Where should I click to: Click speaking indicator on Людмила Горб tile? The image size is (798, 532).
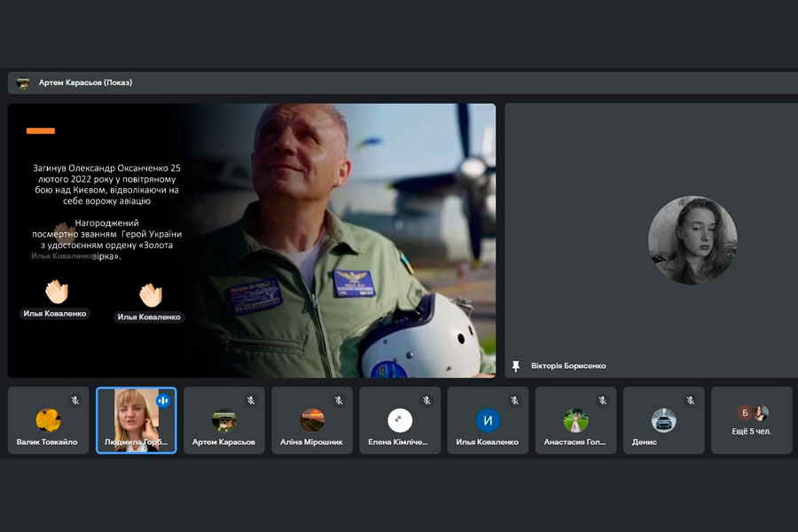[162, 401]
